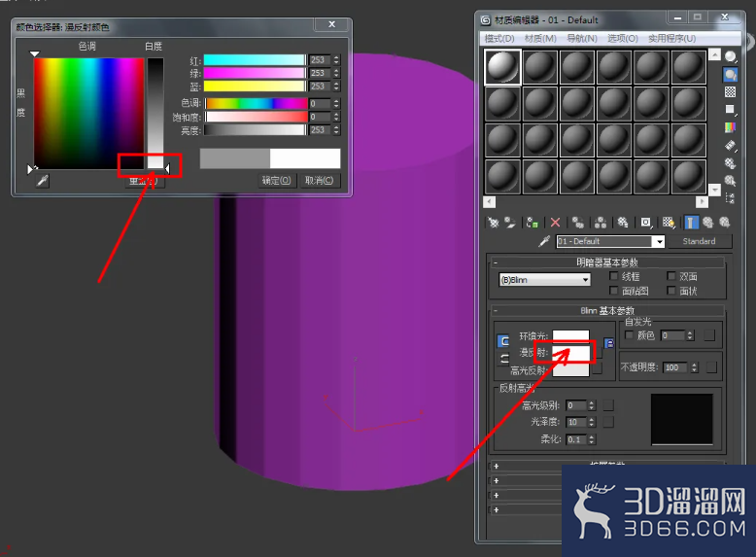This screenshot has height=557, width=756.
Task: Click the red X reset map icon
Action: coord(556,223)
